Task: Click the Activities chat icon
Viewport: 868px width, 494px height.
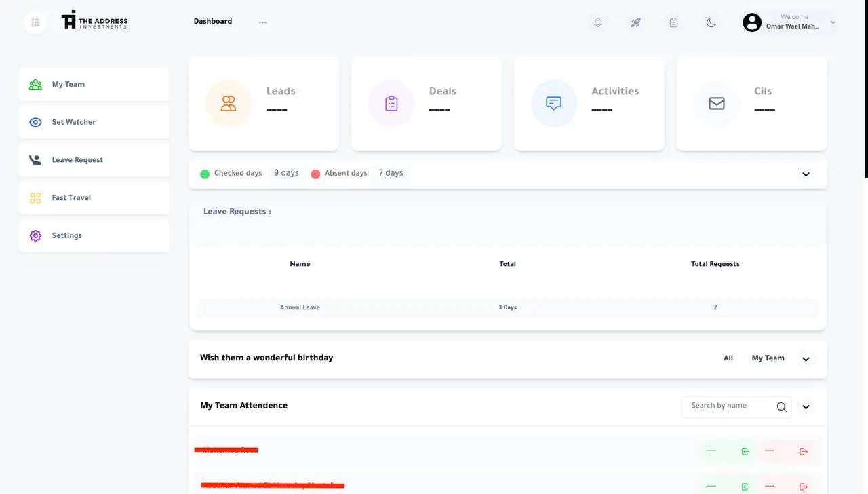Action: (x=554, y=104)
